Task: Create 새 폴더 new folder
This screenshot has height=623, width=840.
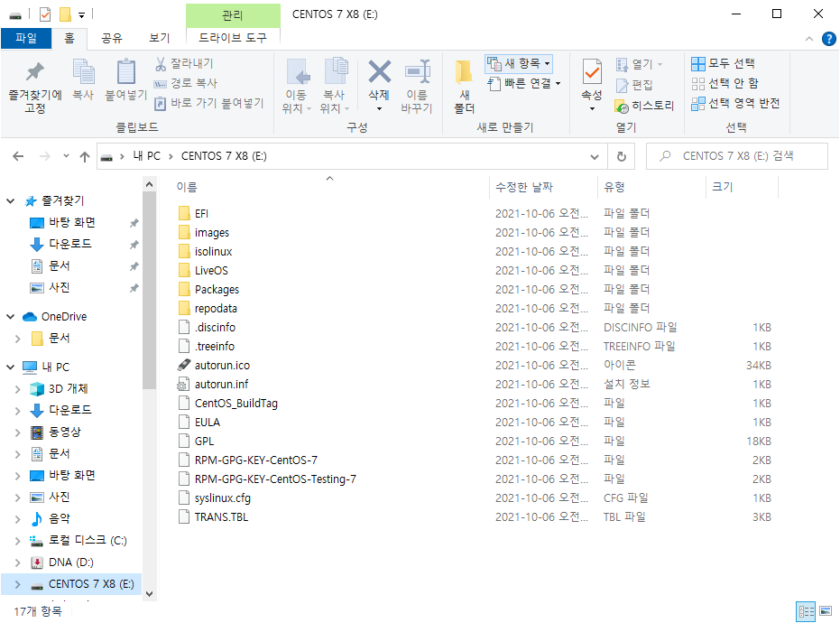Action: point(464,87)
